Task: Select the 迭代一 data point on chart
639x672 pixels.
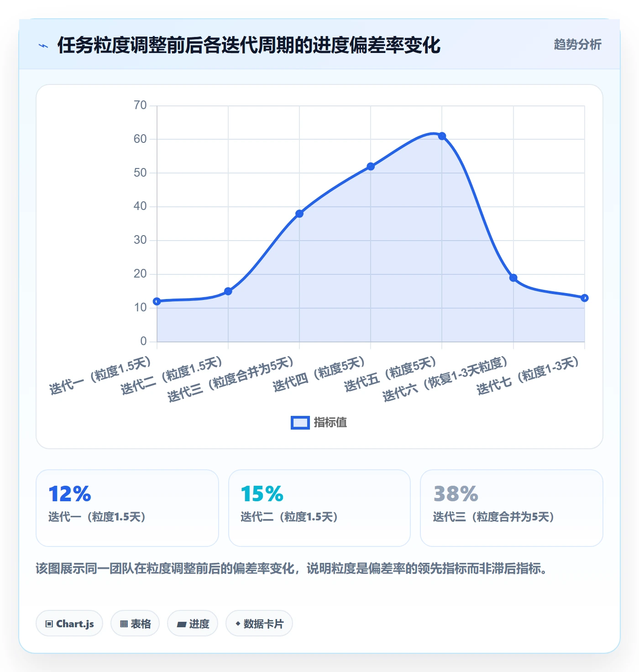Action: 157,301
